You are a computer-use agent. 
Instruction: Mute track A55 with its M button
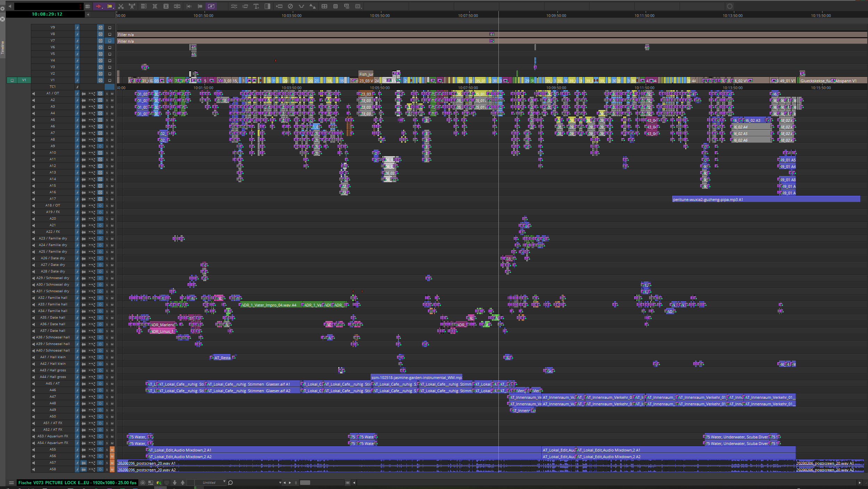112,449
